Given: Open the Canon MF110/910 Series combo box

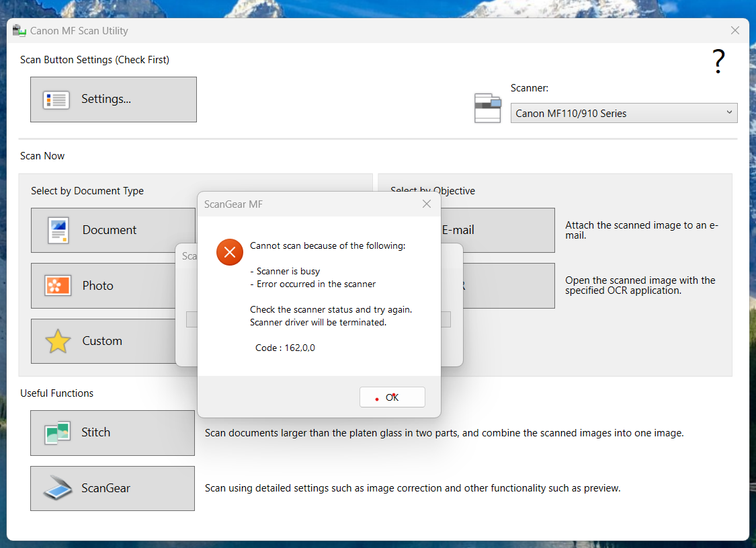Looking at the screenshot, I should (618, 113).
